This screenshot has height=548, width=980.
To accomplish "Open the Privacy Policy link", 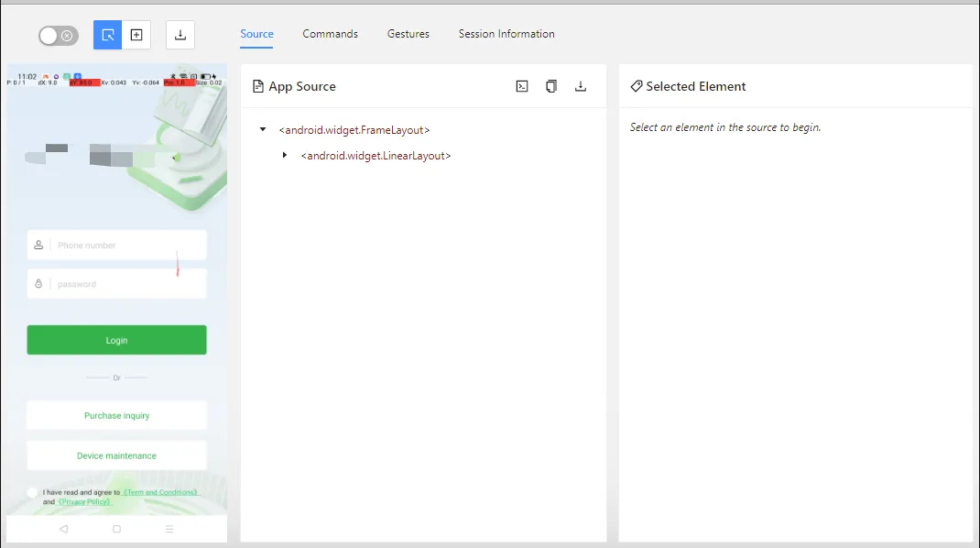I will (84, 502).
